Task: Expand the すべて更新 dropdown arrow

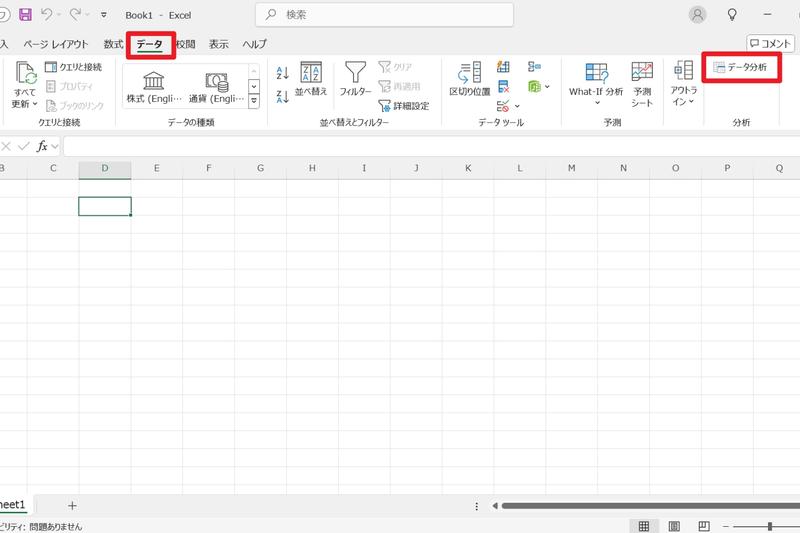Action: [35, 104]
